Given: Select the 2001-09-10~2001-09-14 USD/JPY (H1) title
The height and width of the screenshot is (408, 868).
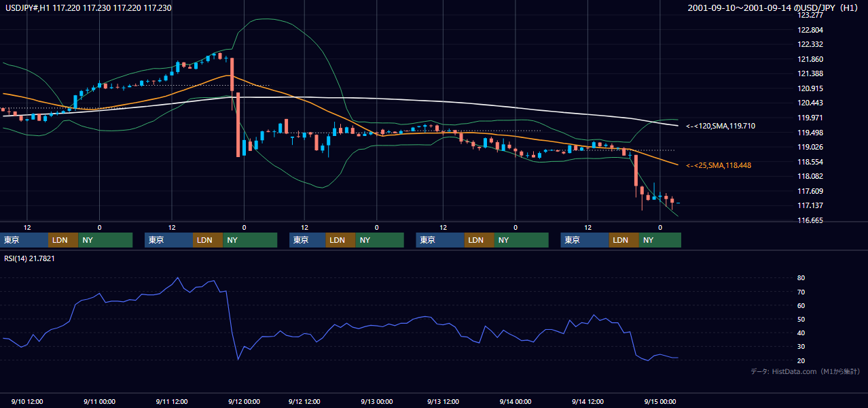Looking at the screenshot, I should 772,8.
